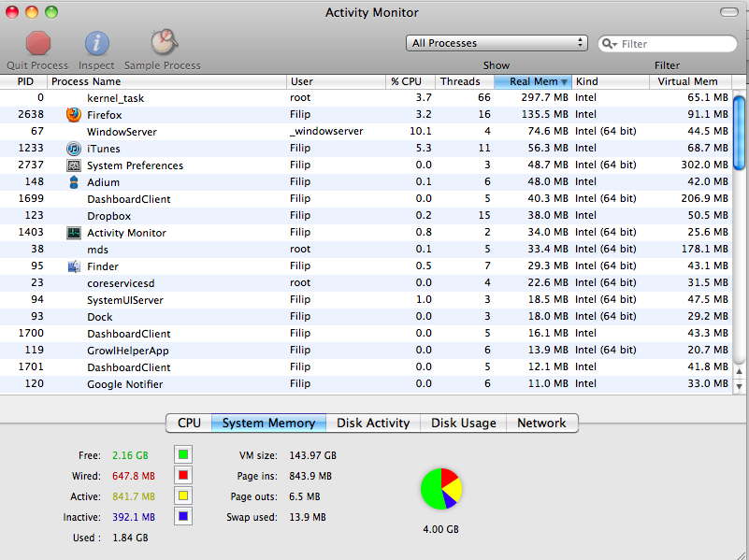This screenshot has width=749, height=560.
Task: Click the memory usage pie chart
Action: (x=441, y=489)
